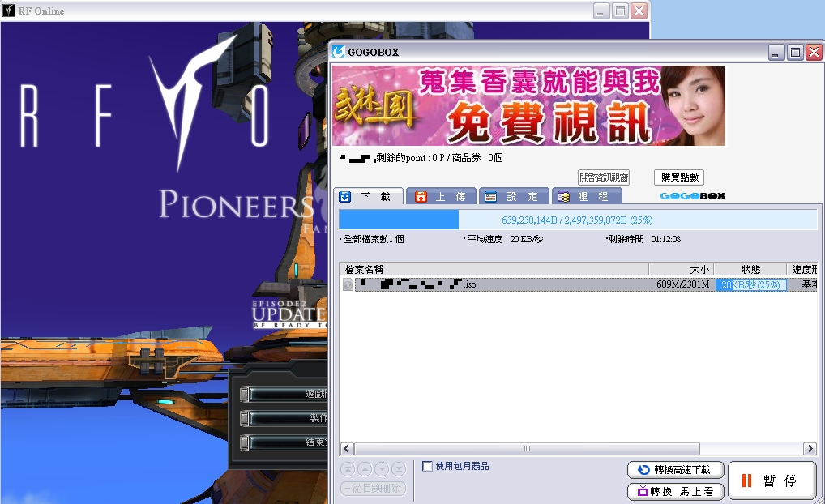Click the settings tab's list icon

point(491,197)
